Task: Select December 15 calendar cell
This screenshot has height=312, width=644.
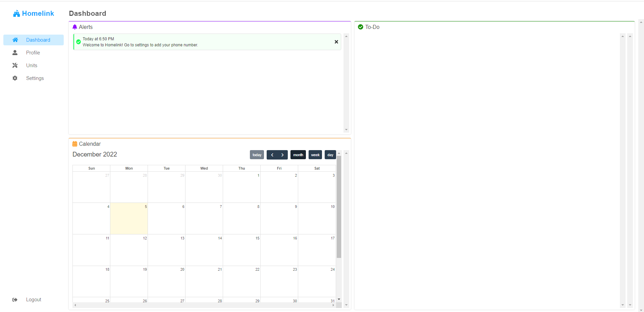Action: [241, 250]
